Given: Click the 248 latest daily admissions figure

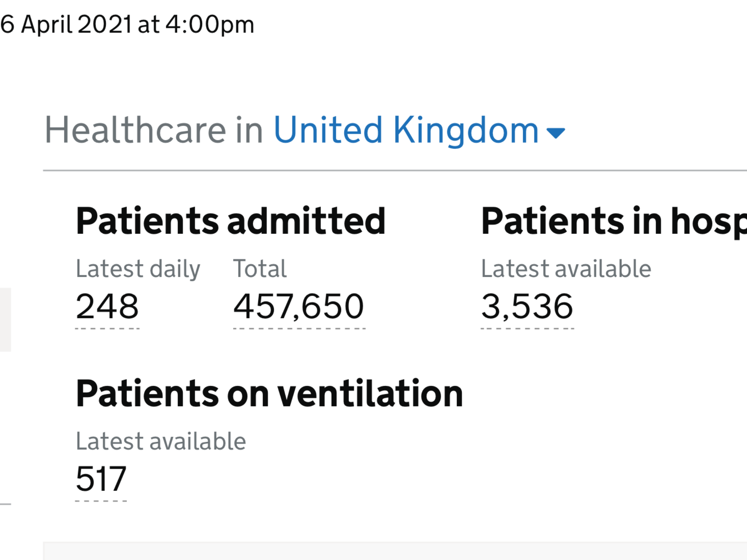Looking at the screenshot, I should [x=107, y=307].
